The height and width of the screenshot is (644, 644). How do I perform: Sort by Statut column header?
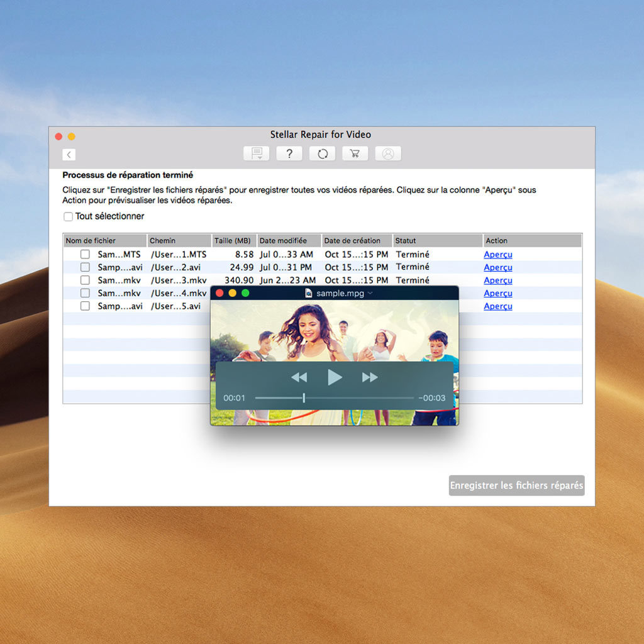click(x=438, y=241)
